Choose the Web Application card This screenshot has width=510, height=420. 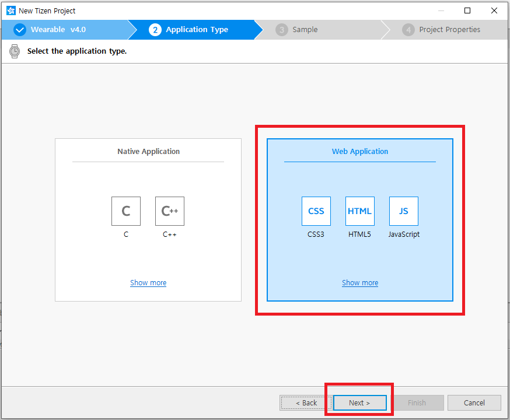pyautogui.click(x=359, y=220)
